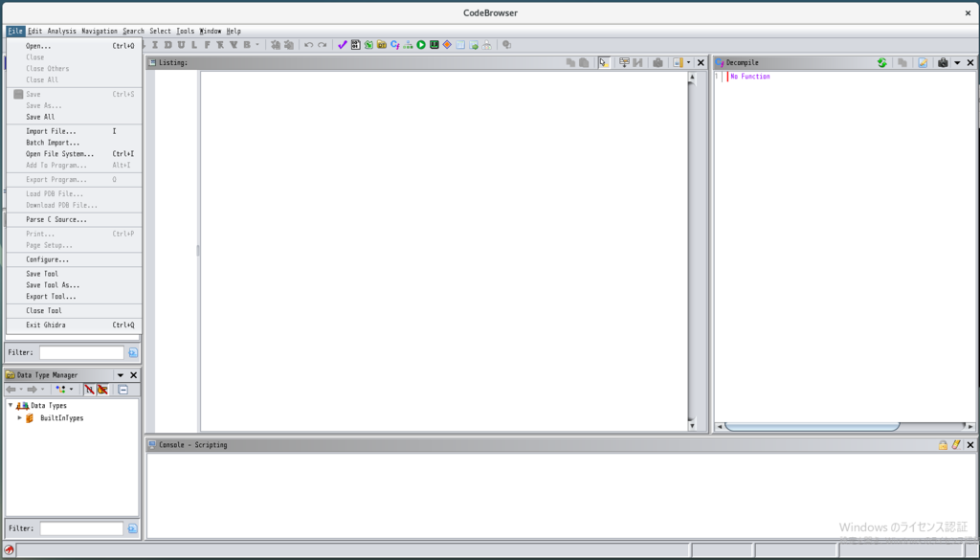
Task: Open the Help menu
Action: [234, 31]
